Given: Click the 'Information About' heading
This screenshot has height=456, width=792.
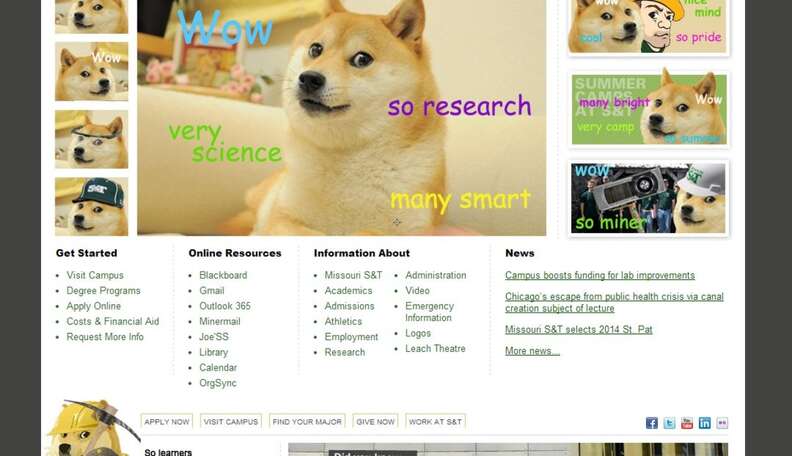Looking at the screenshot, I should (362, 253).
